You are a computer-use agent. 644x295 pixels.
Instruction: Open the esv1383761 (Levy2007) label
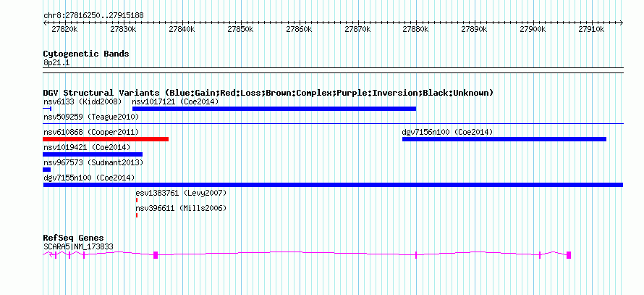coord(181,193)
